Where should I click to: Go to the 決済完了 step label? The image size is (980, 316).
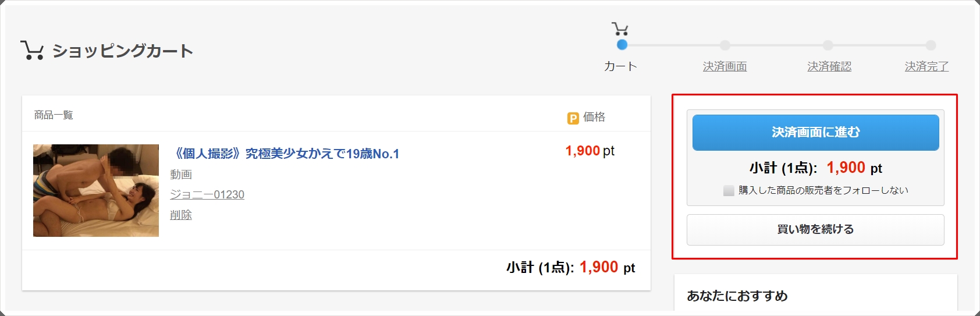(926, 66)
